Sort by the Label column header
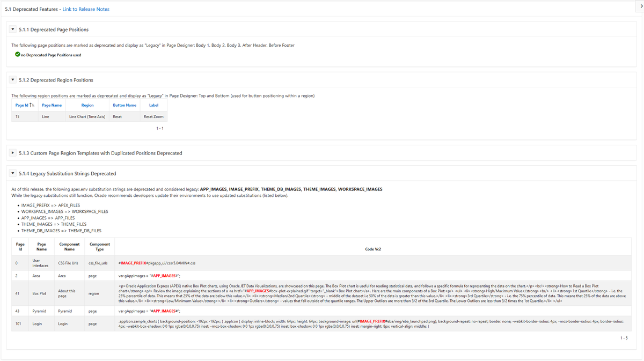This screenshot has width=644, height=361. (153, 105)
